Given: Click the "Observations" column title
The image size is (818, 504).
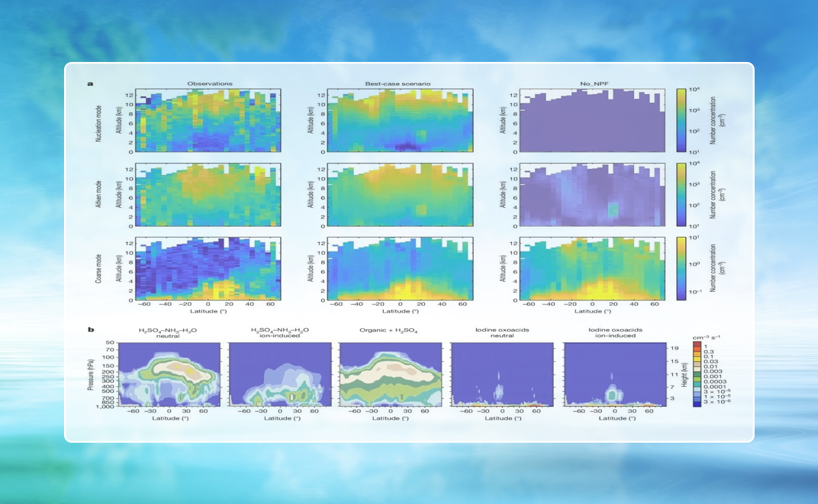Looking at the screenshot, I should (x=210, y=84).
